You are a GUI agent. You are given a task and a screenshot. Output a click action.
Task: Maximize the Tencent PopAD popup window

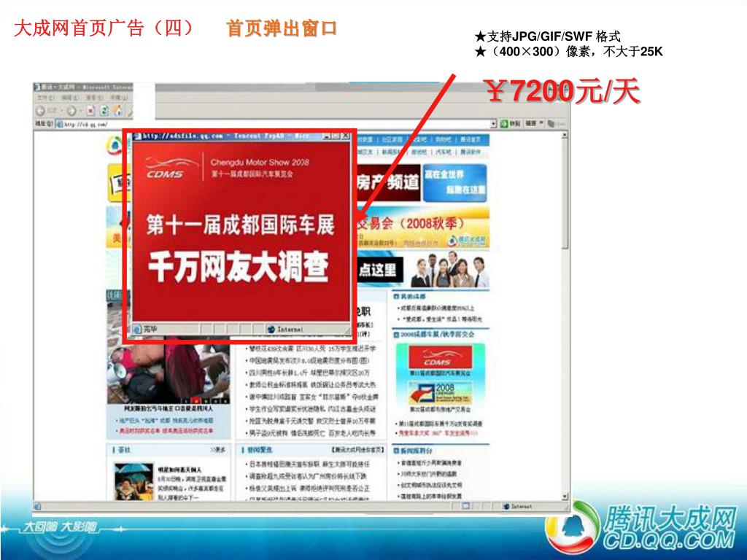tap(336, 136)
